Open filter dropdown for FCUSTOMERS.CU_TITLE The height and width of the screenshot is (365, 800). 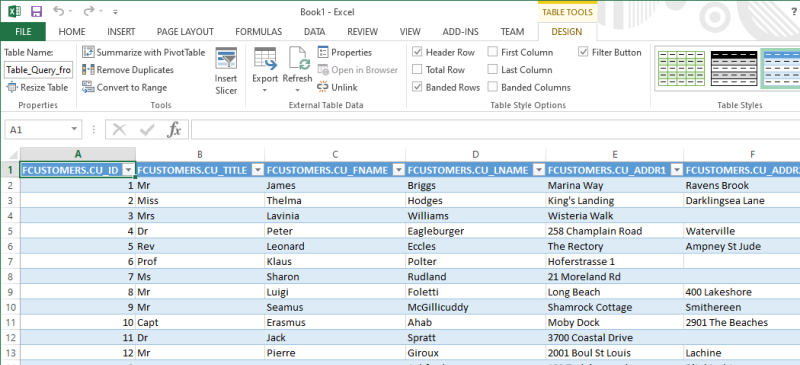point(258,171)
